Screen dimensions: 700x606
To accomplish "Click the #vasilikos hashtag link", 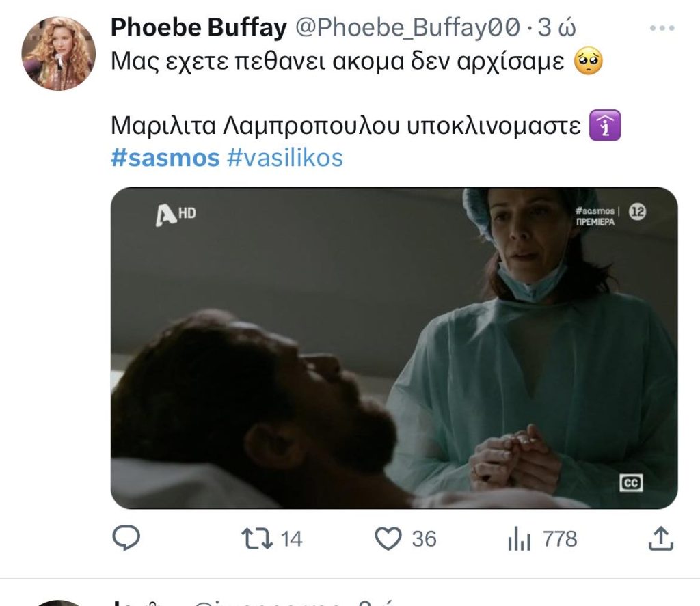I will click(285, 158).
